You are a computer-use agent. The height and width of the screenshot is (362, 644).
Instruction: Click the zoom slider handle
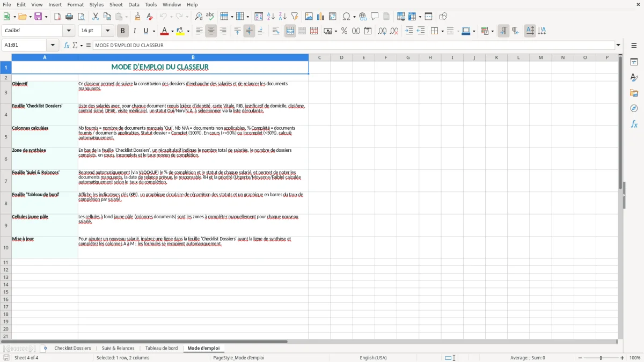point(601,358)
